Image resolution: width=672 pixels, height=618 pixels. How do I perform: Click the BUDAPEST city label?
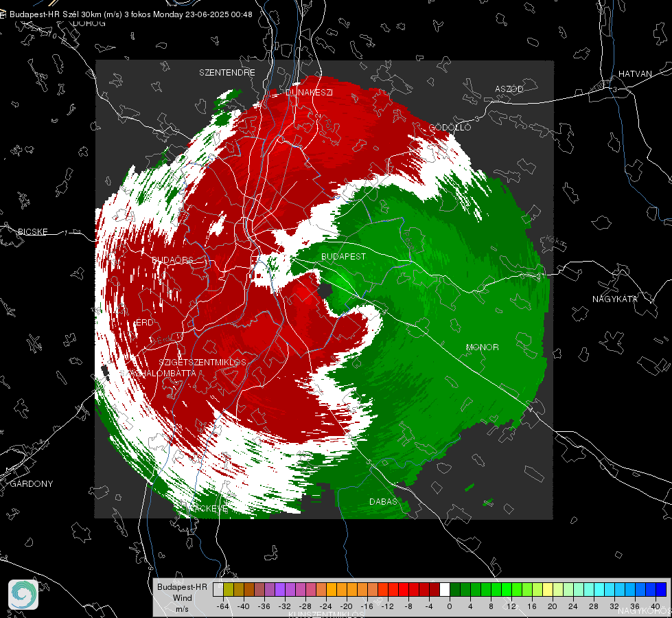343,256
